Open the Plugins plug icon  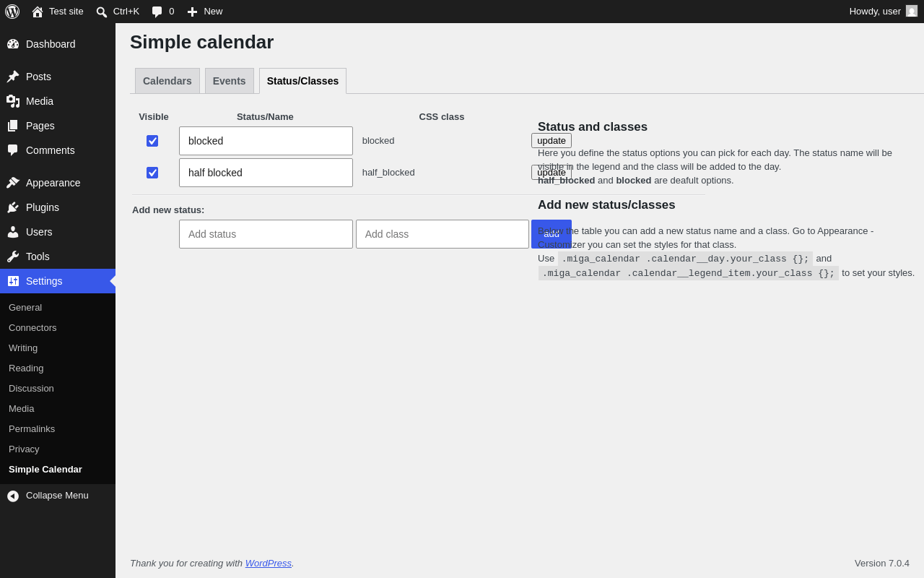point(13,207)
